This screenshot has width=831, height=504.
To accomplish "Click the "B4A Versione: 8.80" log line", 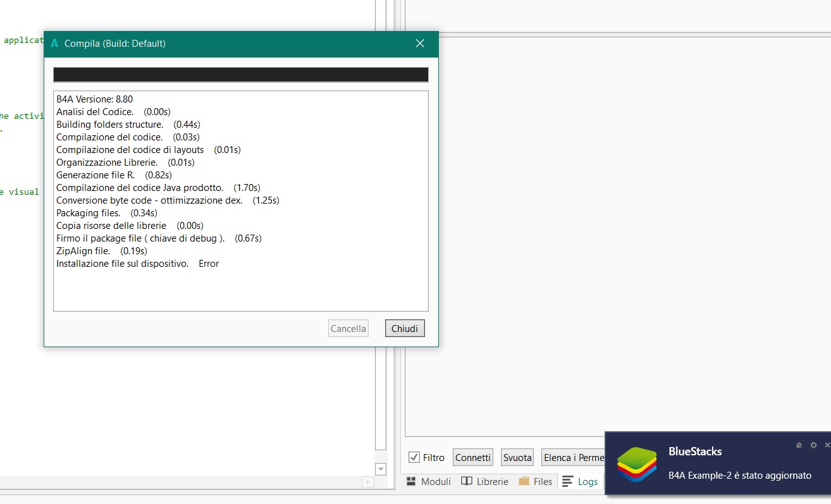I will click(95, 99).
